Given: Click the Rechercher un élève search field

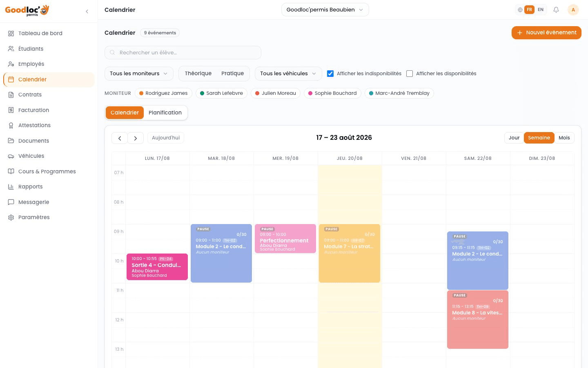Looking at the screenshot, I should click(183, 53).
